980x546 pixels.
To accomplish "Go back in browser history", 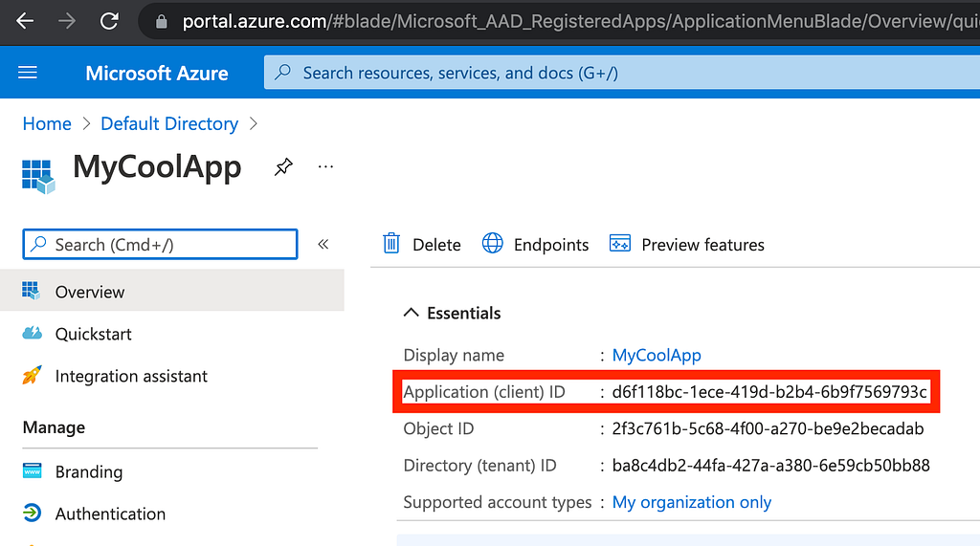I will tap(25, 20).
